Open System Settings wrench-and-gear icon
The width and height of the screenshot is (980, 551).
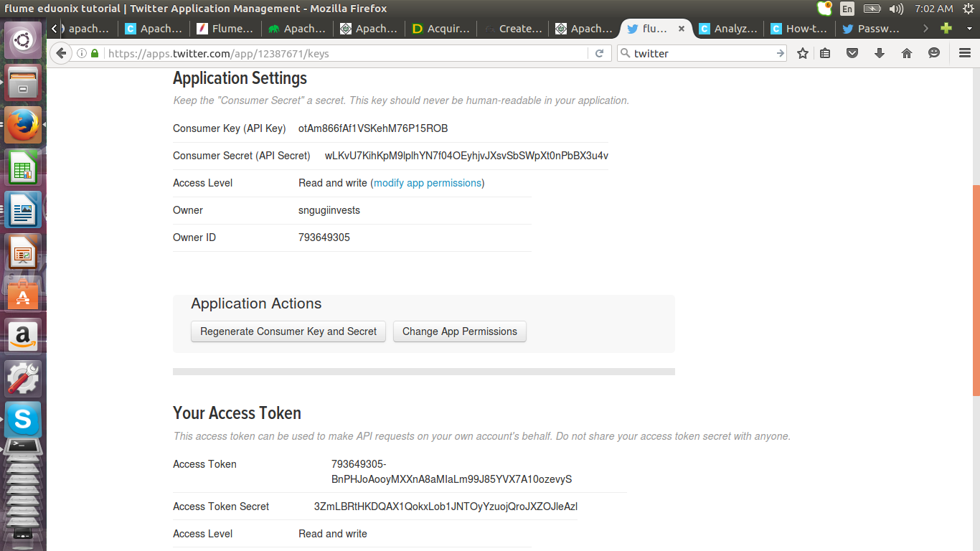[23, 378]
